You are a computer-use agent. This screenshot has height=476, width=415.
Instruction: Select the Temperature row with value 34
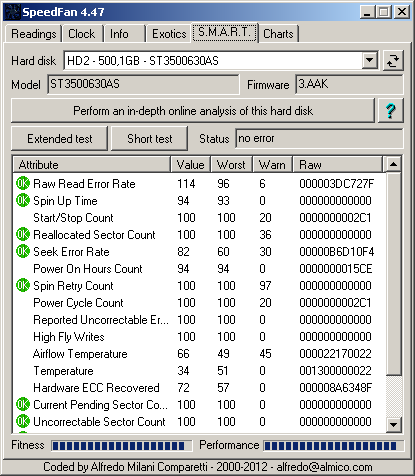pyautogui.click(x=199, y=370)
